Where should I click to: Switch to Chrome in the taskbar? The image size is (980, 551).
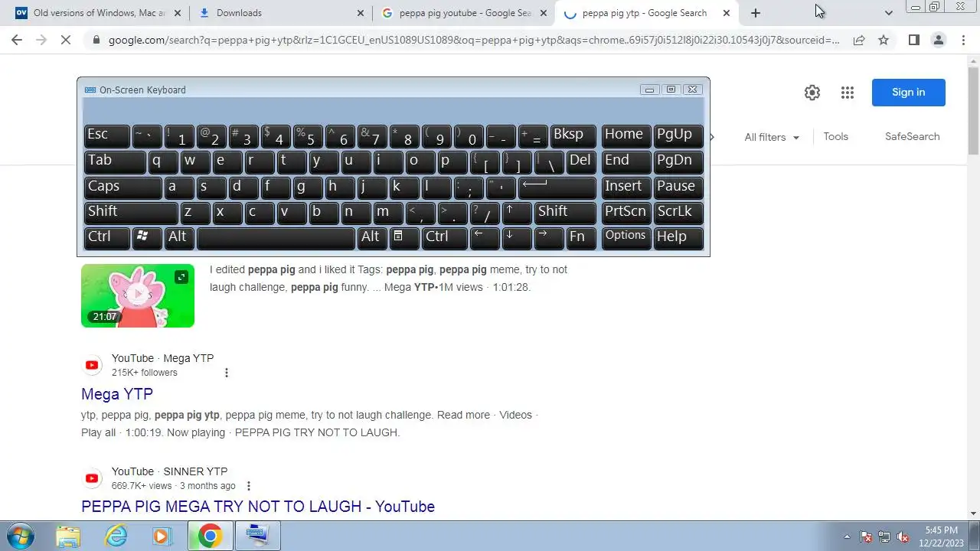pyautogui.click(x=210, y=536)
